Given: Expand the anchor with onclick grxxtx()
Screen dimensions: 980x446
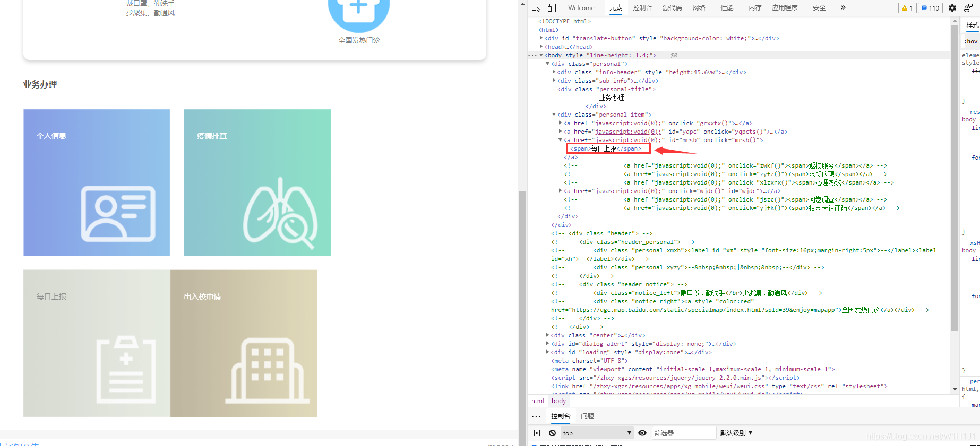Looking at the screenshot, I should (x=561, y=123).
